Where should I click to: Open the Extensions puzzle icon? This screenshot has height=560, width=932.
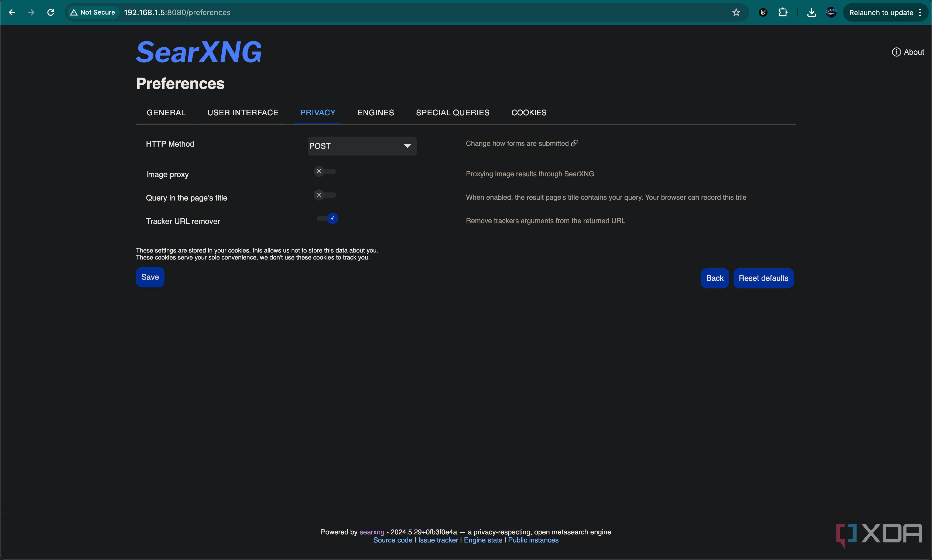[x=783, y=12]
